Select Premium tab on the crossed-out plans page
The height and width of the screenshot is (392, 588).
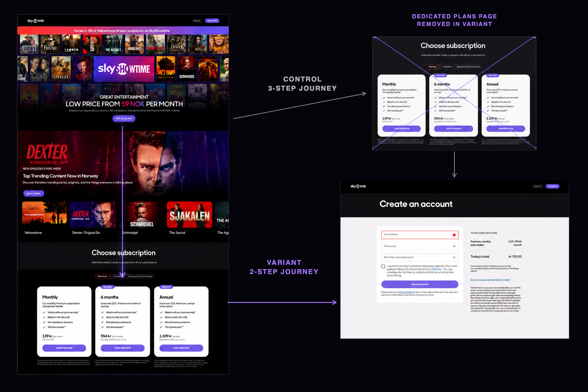tap(433, 67)
